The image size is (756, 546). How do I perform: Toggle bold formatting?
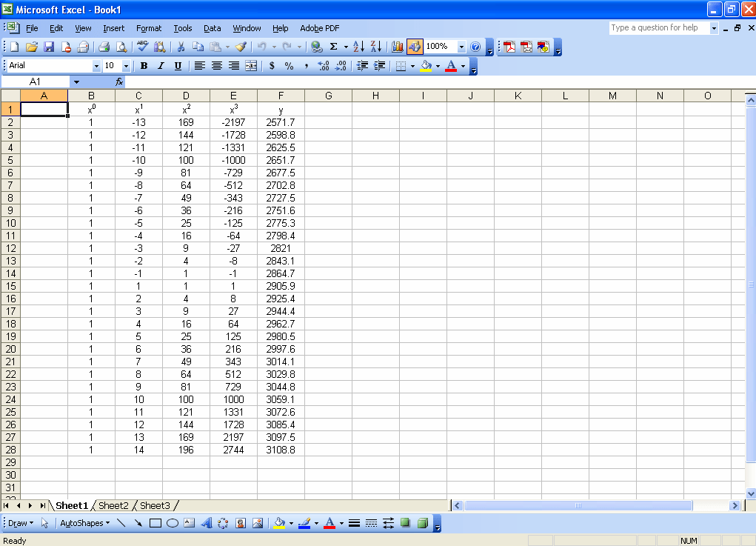click(x=144, y=66)
